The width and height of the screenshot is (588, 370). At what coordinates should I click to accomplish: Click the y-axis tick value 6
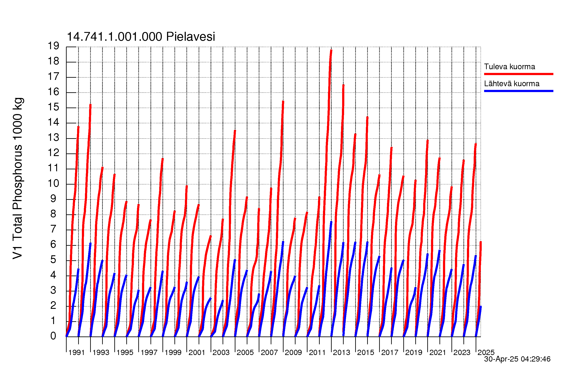(53, 244)
